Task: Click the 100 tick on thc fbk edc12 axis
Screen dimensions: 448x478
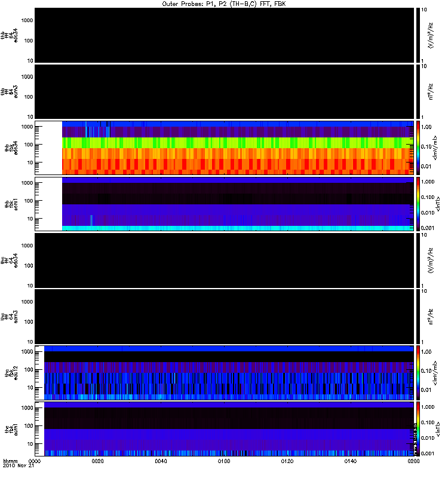Action: 29,370
